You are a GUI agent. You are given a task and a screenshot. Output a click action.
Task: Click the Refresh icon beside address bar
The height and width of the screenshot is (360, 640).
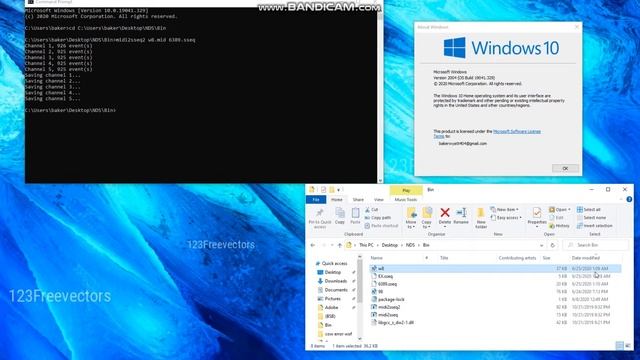553,245
